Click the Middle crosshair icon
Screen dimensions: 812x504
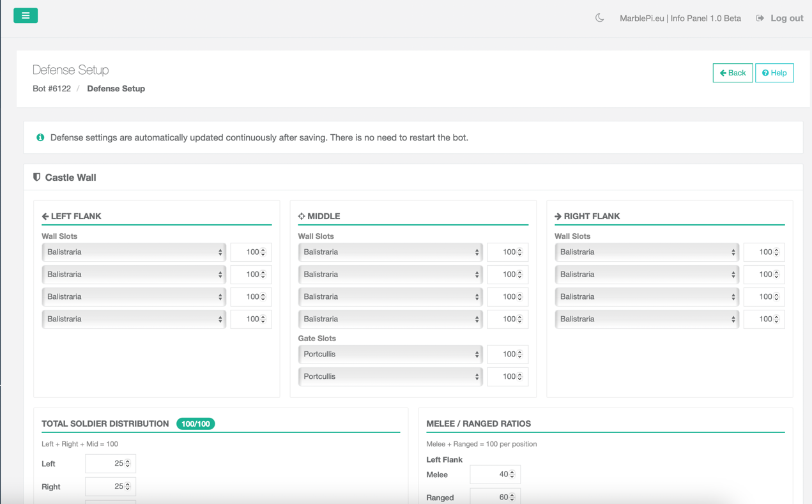pos(302,217)
